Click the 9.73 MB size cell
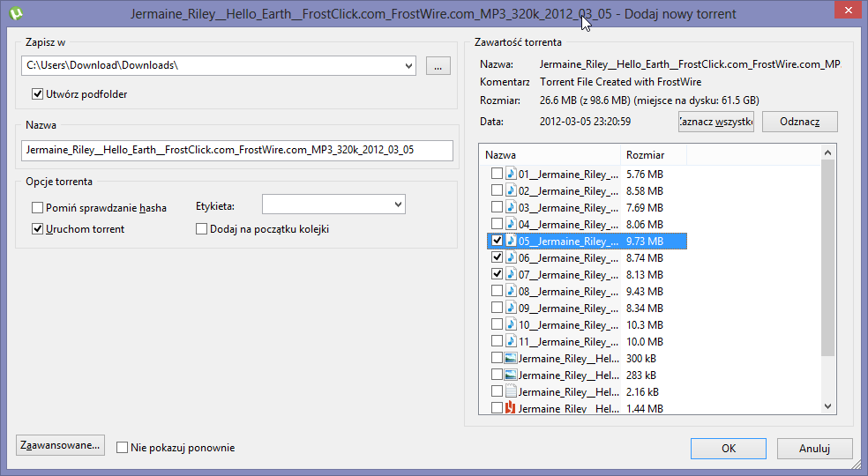 (x=644, y=242)
